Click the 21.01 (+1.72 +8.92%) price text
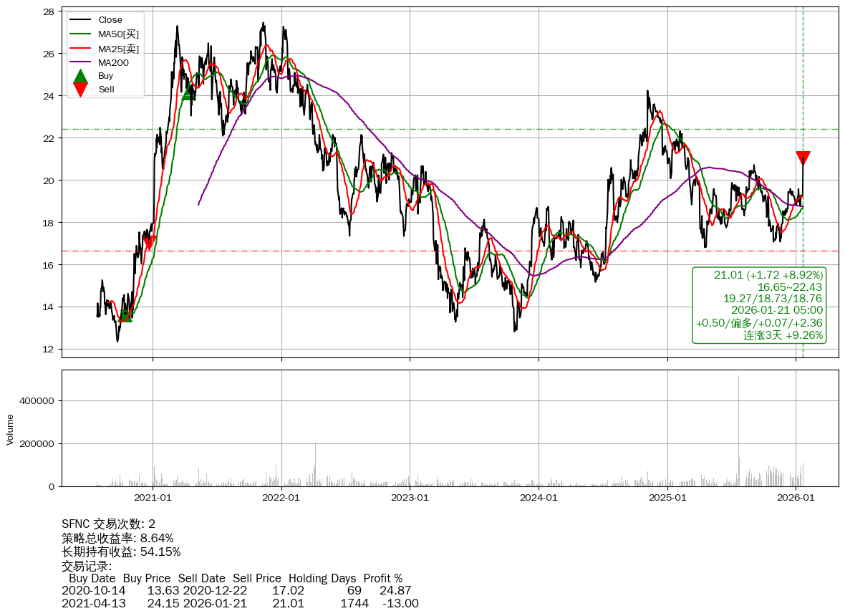Image resolution: width=845 pixels, height=616 pixels. (768, 275)
